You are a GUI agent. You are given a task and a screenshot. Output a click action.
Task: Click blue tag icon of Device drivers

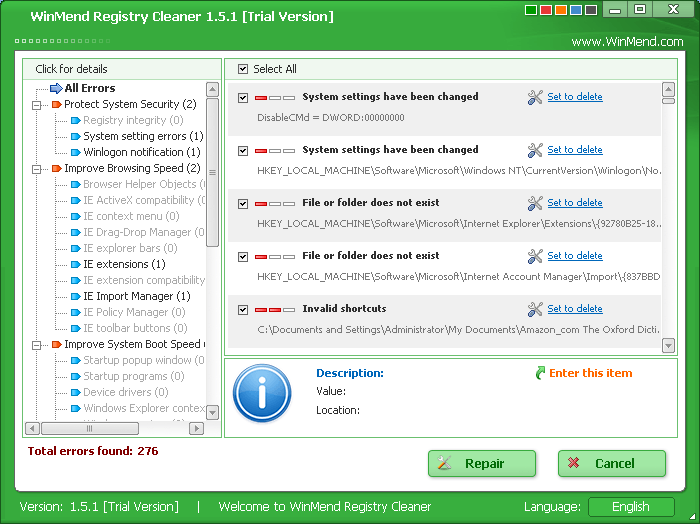tap(75, 393)
